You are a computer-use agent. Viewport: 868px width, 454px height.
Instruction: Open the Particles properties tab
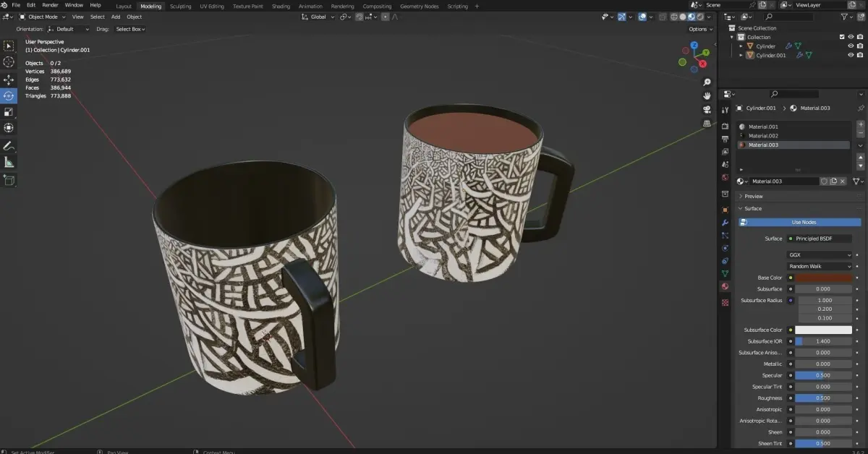[725, 236]
